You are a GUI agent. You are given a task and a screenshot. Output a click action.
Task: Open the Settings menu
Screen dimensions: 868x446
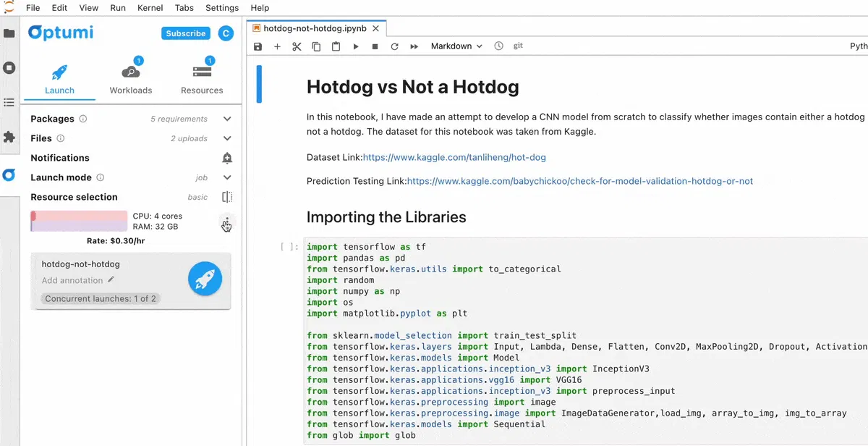coord(222,8)
